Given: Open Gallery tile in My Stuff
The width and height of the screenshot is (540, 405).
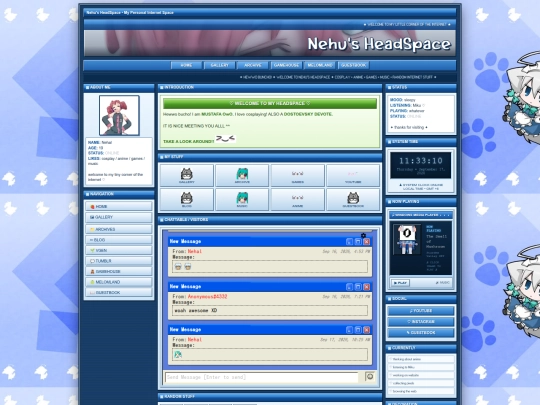Looking at the screenshot, I should 187,175.
